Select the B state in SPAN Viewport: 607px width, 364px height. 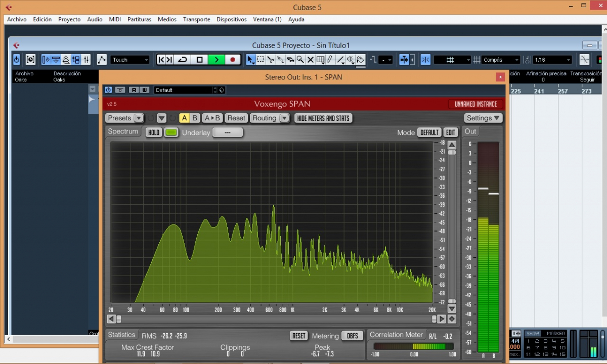195,118
